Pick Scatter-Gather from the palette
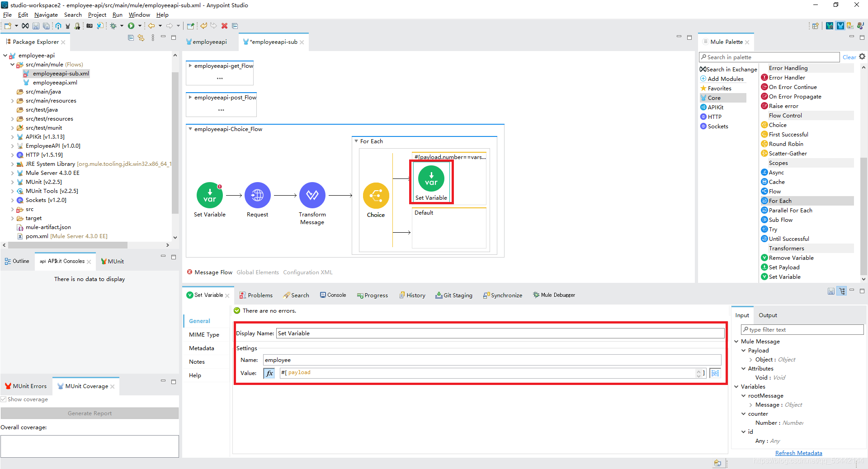This screenshot has width=868, height=469. pos(788,154)
